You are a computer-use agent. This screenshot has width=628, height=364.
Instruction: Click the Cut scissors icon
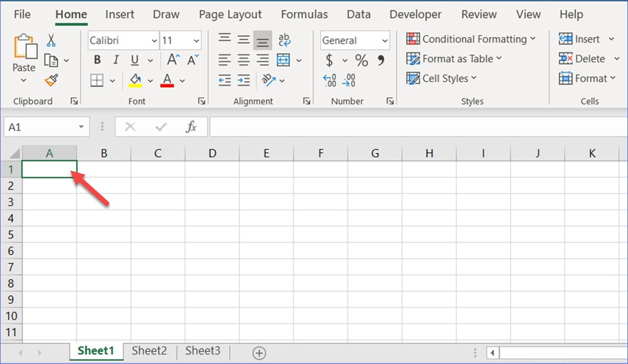pyautogui.click(x=51, y=40)
